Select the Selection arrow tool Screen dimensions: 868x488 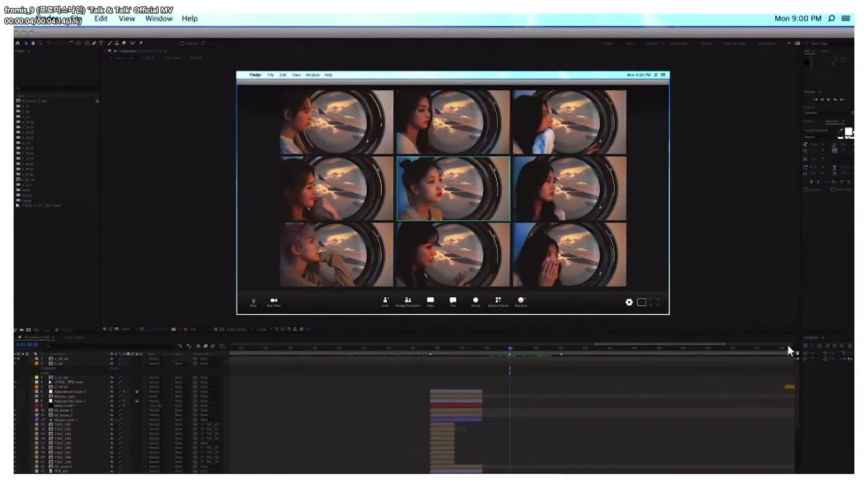26,43
